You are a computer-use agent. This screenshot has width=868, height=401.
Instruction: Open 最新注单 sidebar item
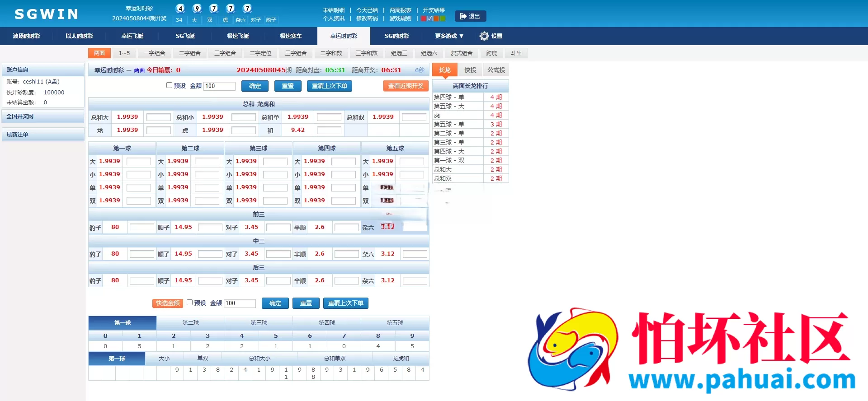pos(43,134)
